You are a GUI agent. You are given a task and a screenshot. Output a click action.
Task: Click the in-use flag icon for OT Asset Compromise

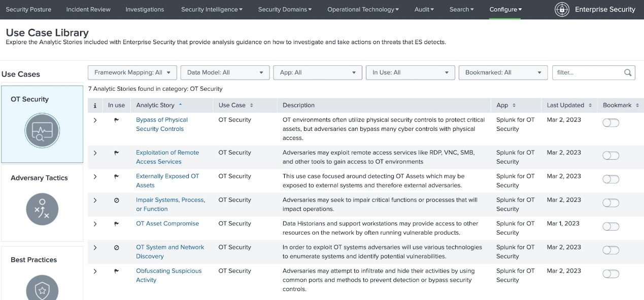coord(116,223)
